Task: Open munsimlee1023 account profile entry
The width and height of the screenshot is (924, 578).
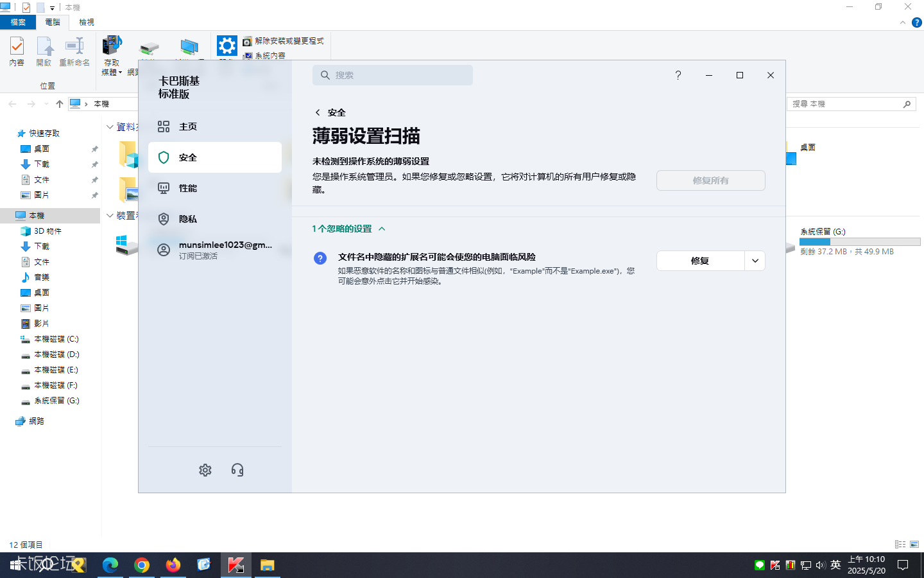Action: click(215, 250)
